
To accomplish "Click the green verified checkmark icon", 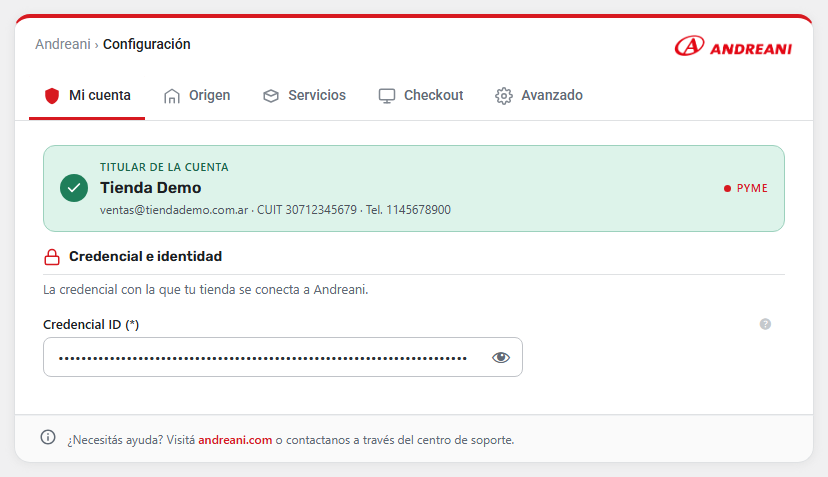I will (74, 188).
